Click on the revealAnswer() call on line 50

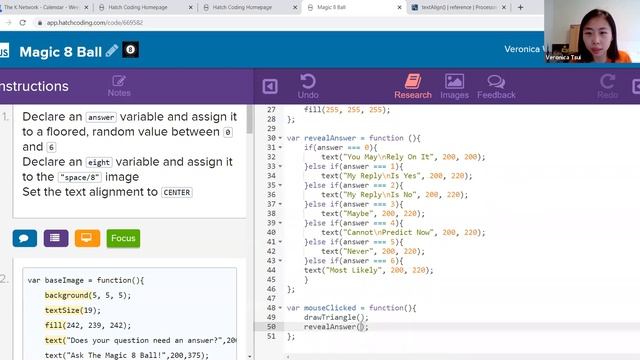tap(336, 327)
